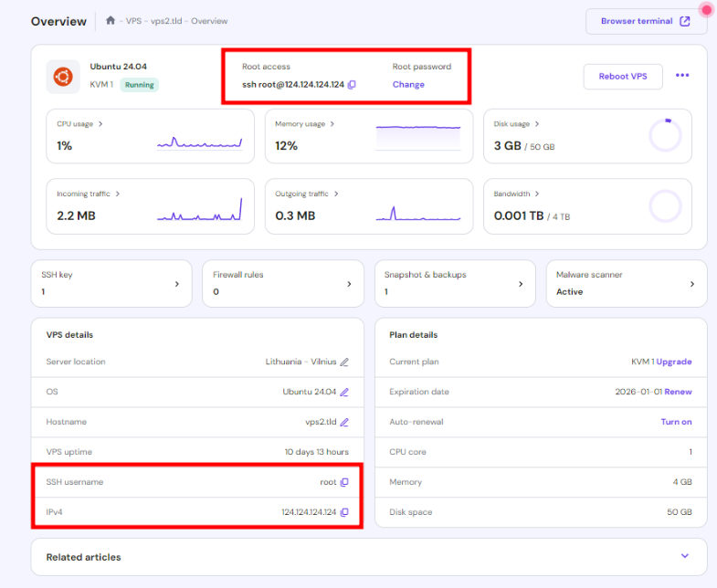Click the Reboot VPS button
This screenshot has width=717, height=588.
pyautogui.click(x=623, y=77)
